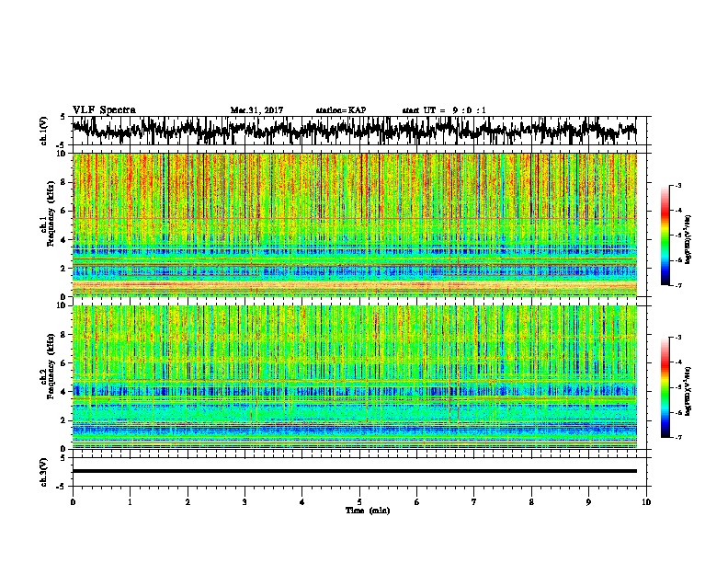The width and height of the screenshot is (728, 563).
Task: Click the log(PSD) label beside the lower colorbar
Action: (688, 391)
